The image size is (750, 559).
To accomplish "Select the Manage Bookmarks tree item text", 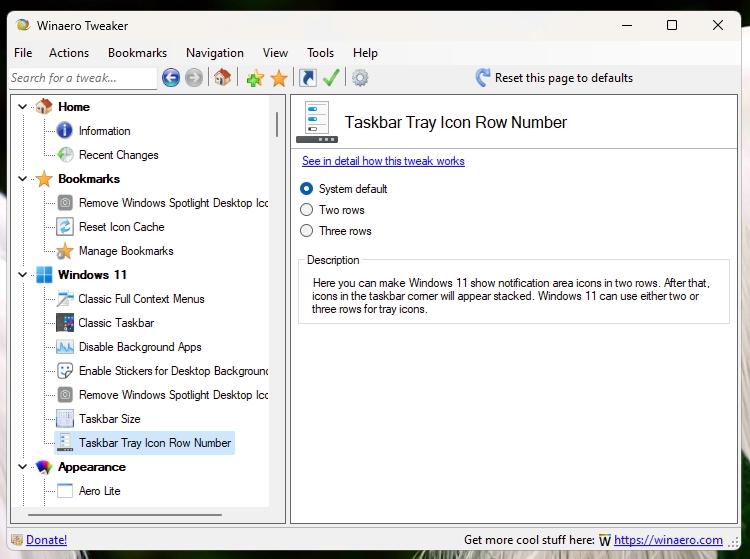I will coord(126,251).
